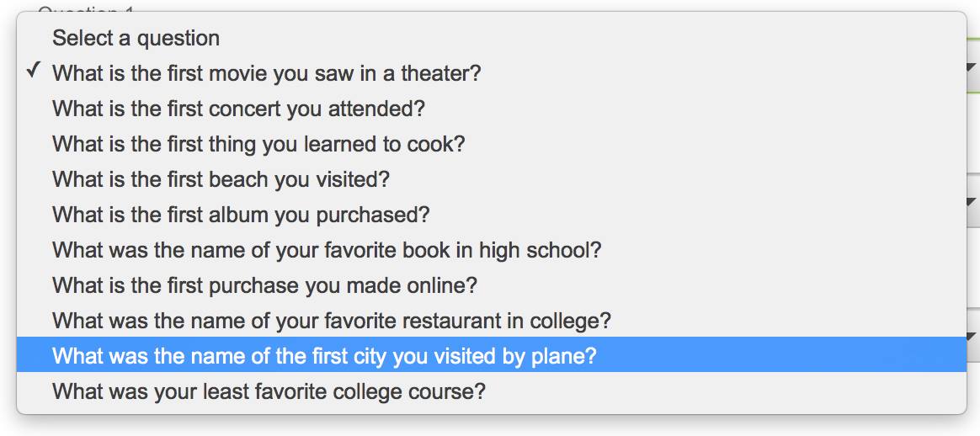Viewport: 980px width, 436px height.
Task: Confirm the blue highlighted menu entry
Action: pyautogui.click(x=491, y=355)
